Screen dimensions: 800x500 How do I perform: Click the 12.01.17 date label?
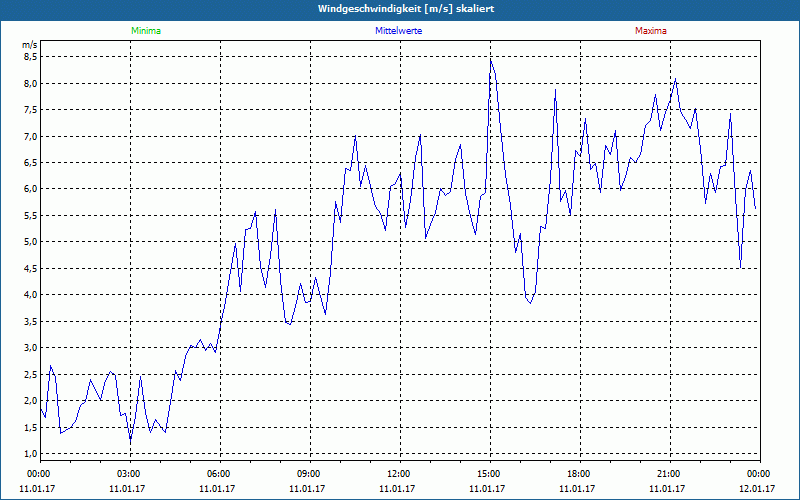click(757, 489)
